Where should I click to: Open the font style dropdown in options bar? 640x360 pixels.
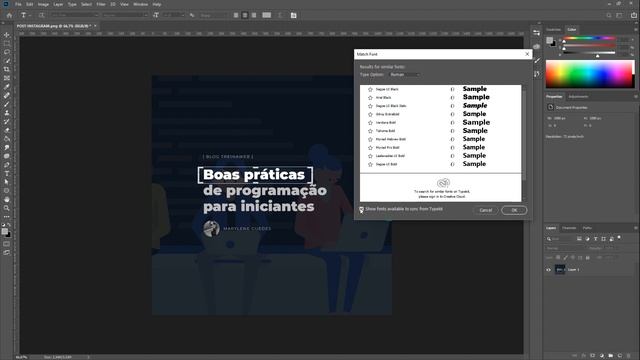point(125,15)
